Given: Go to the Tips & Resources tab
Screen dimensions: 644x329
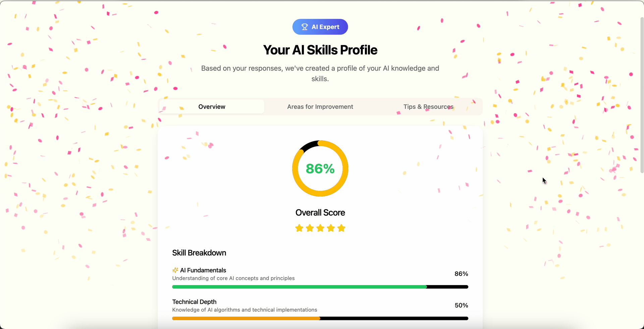Looking at the screenshot, I should [x=428, y=107].
